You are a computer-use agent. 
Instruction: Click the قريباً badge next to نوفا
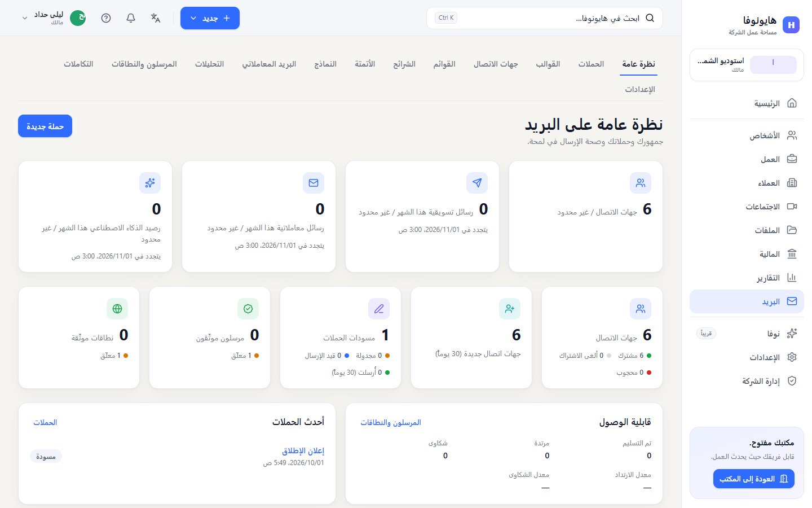click(x=706, y=334)
